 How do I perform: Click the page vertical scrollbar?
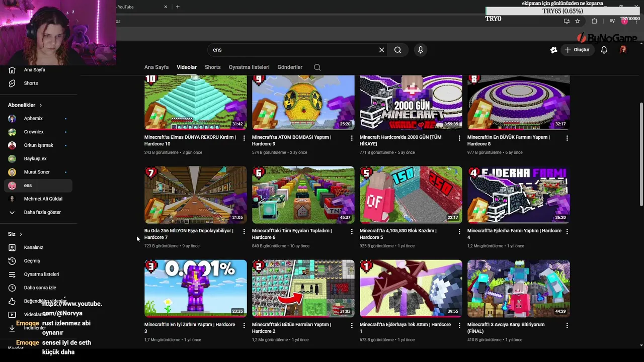tap(641, 153)
